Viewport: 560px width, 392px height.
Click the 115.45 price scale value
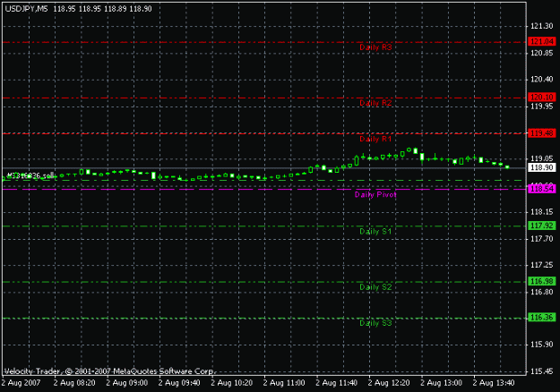542,371
